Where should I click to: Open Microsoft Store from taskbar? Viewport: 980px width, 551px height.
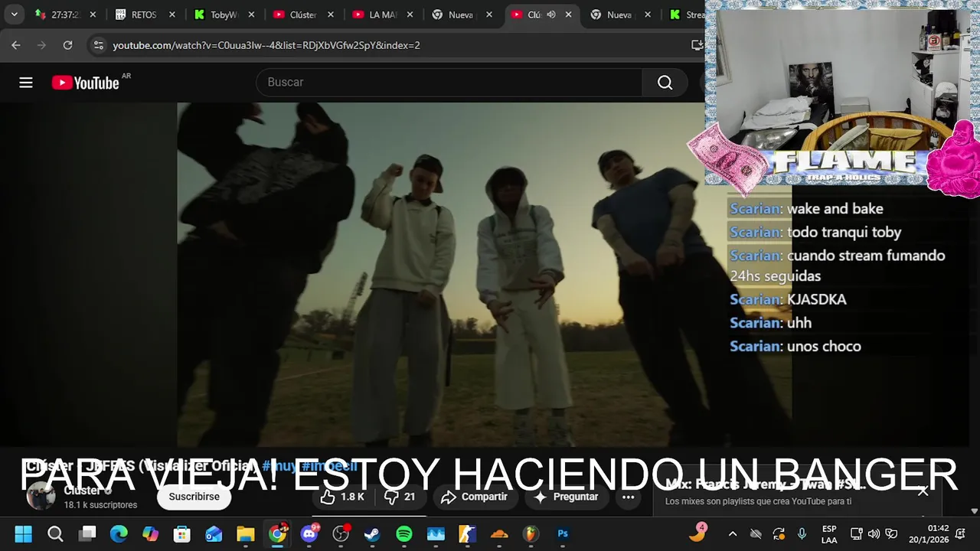pos(182,534)
